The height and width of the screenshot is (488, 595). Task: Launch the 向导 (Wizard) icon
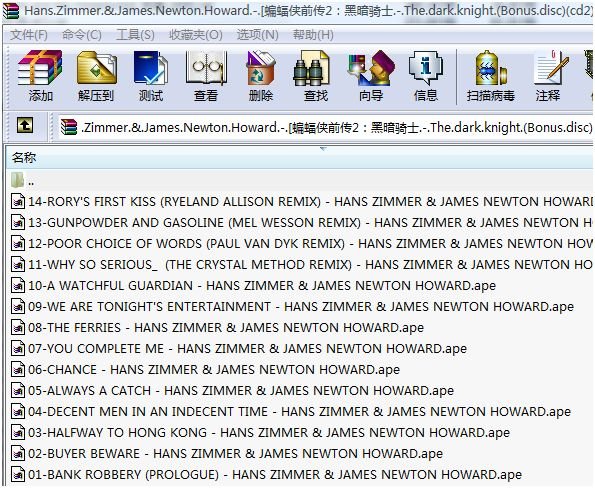pyautogui.click(x=371, y=76)
